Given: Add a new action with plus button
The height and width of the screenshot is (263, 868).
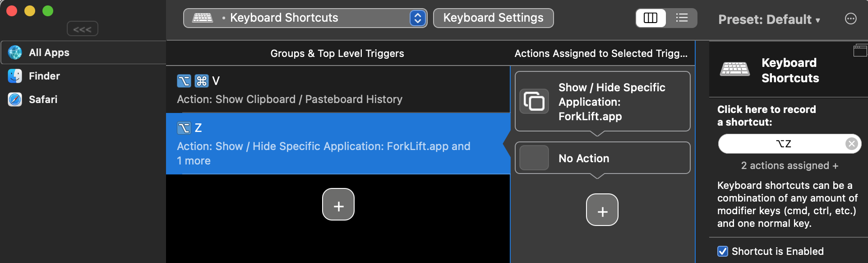Looking at the screenshot, I should point(602,210).
